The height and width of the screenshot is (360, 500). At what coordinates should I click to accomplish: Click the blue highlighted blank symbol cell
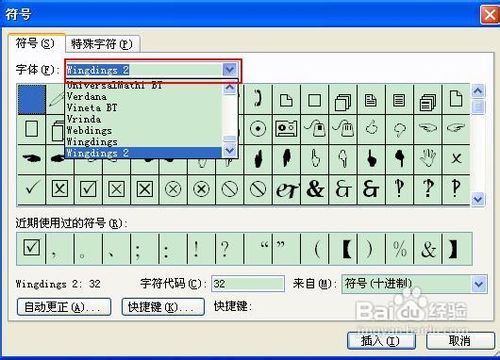(32, 99)
